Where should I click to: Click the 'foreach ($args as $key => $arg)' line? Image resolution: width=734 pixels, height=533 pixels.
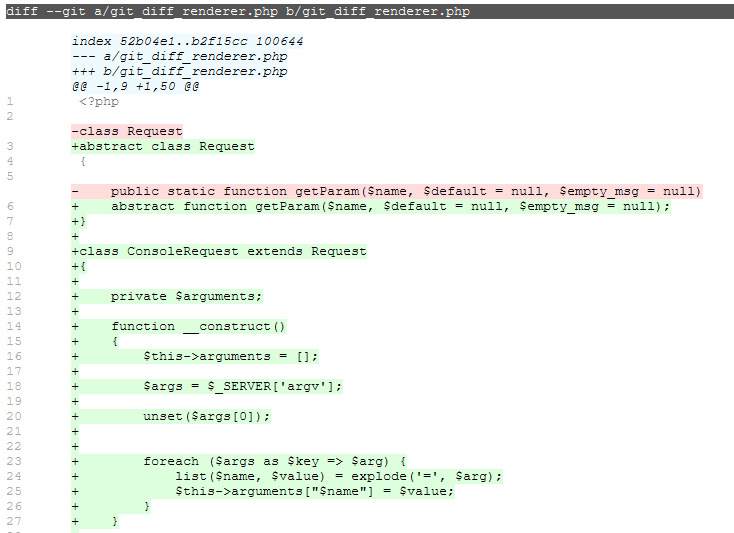239,461
